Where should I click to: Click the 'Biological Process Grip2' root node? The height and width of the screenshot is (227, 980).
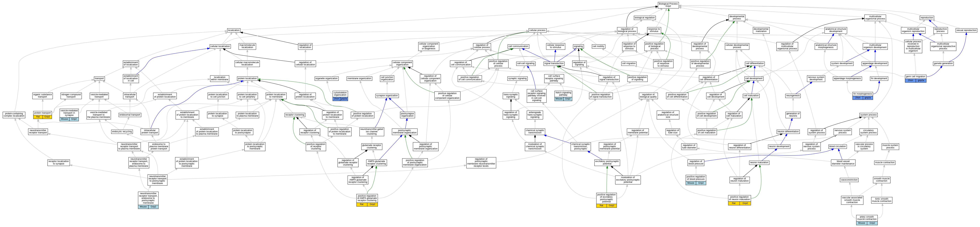(x=668, y=5)
